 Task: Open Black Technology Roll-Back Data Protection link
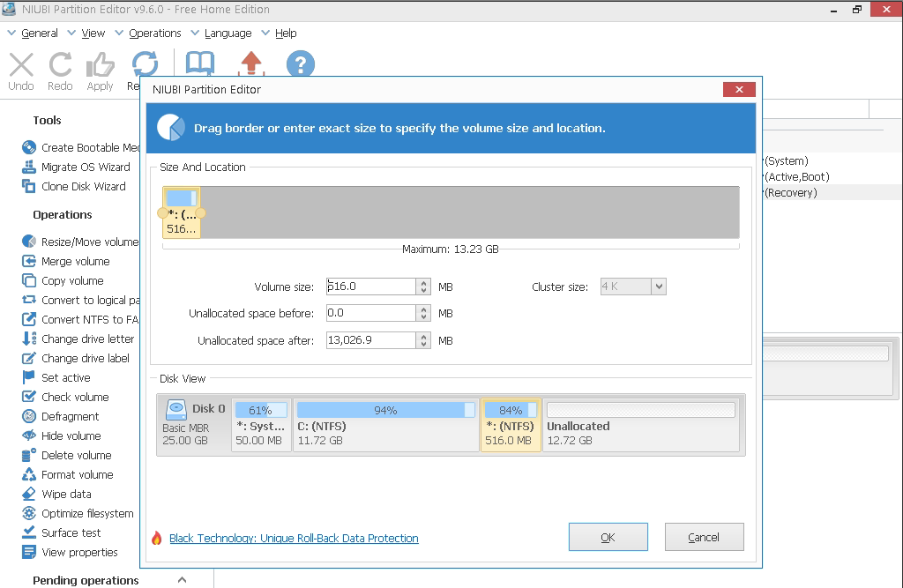[x=294, y=539]
